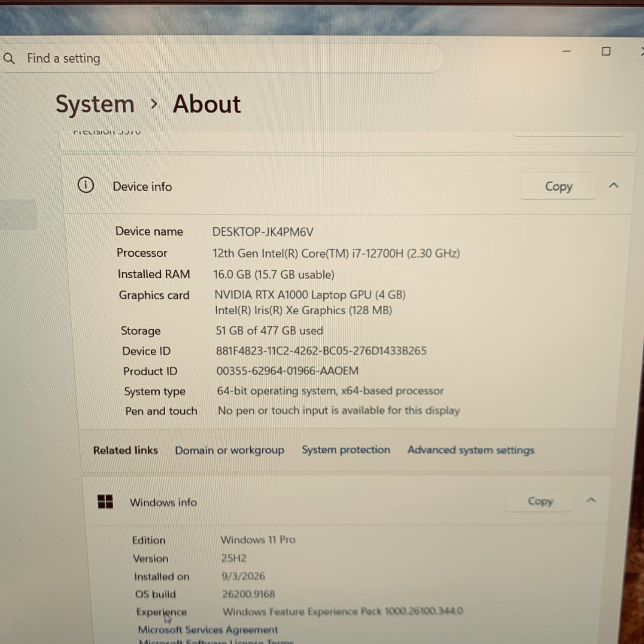This screenshot has height=644, width=644.
Task: Click the System type label
Action: click(155, 391)
